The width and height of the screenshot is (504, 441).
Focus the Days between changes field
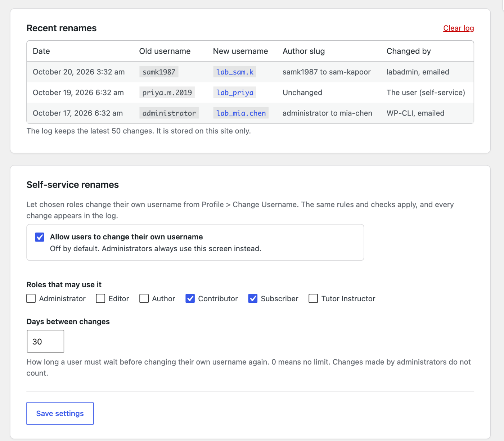(45, 341)
